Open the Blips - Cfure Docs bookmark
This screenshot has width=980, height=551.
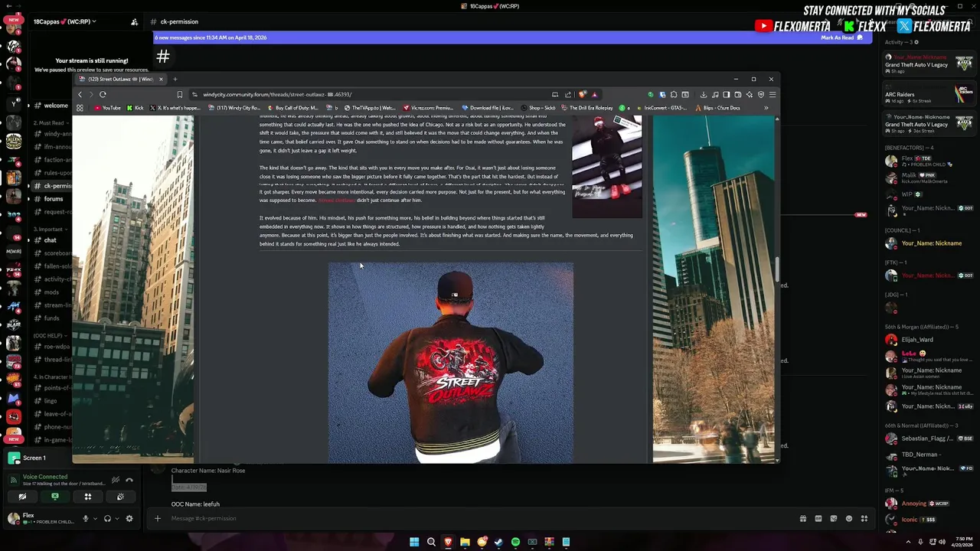[717, 108]
